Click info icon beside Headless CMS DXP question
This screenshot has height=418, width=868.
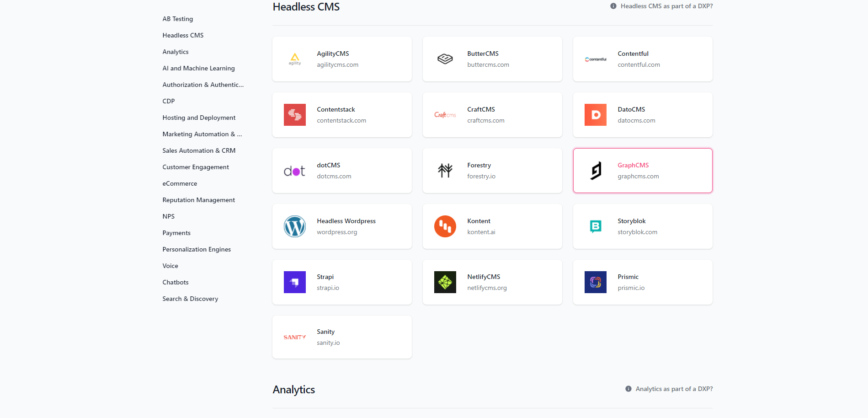[x=613, y=6]
